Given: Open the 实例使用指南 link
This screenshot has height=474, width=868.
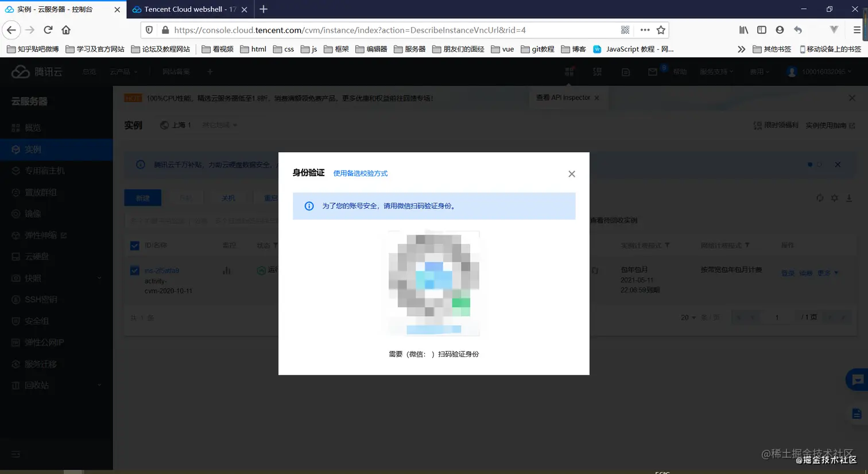Looking at the screenshot, I should [830, 125].
